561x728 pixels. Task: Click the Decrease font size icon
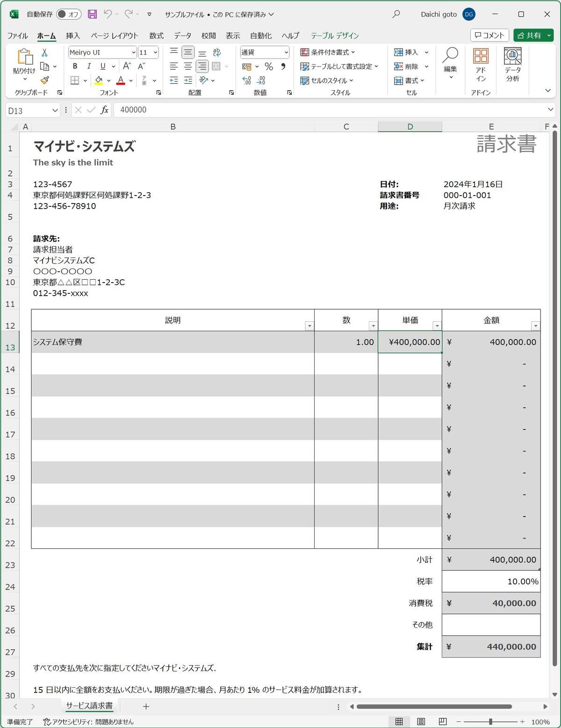[x=141, y=66]
